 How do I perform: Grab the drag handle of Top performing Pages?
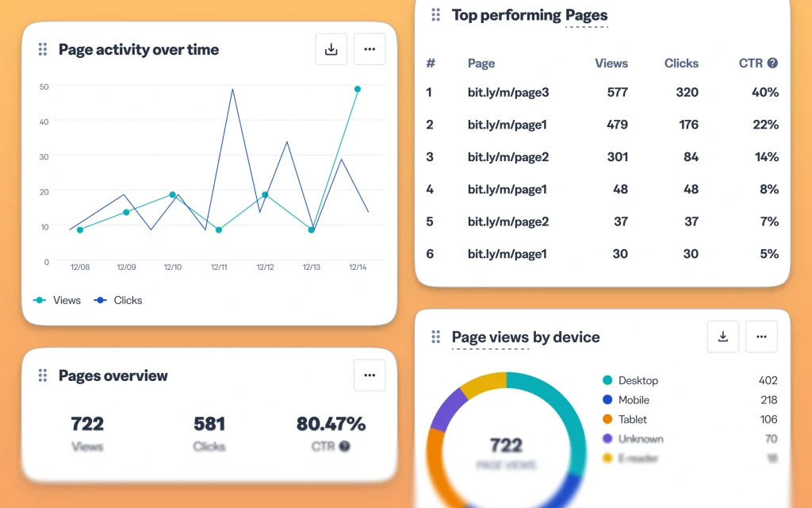[x=436, y=15]
